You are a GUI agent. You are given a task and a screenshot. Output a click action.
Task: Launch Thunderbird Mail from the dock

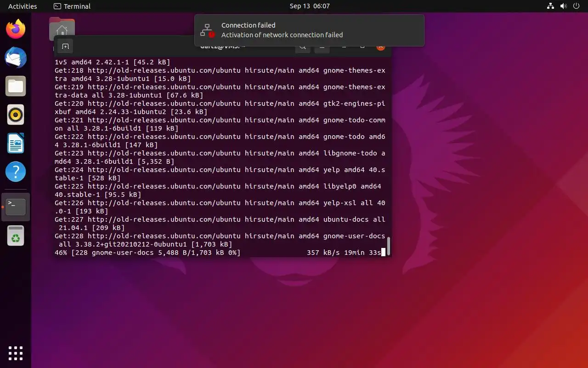[16, 58]
